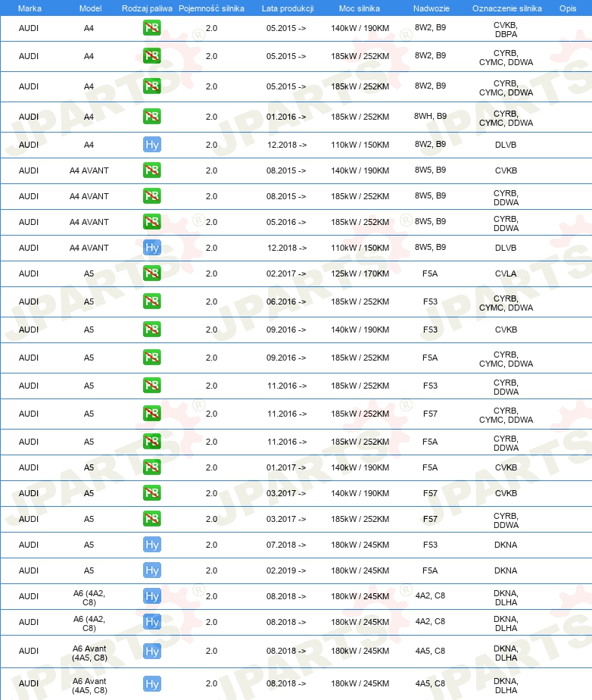Click petrol icon in A5 CVLA 125kW row

pyautogui.click(x=151, y=273)
